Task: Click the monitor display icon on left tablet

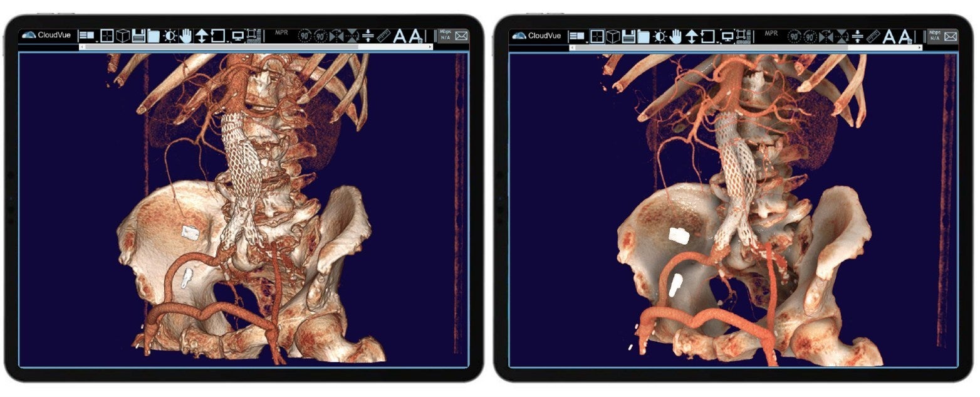Action: (x=237, y=36)
